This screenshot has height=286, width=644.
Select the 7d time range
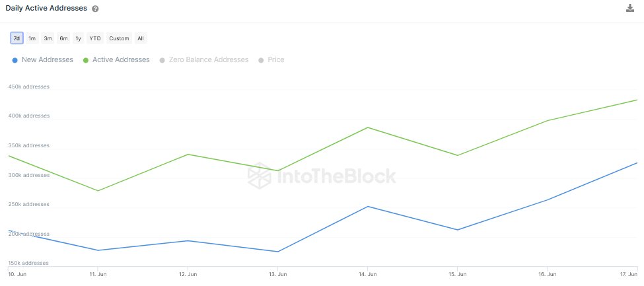17,38
